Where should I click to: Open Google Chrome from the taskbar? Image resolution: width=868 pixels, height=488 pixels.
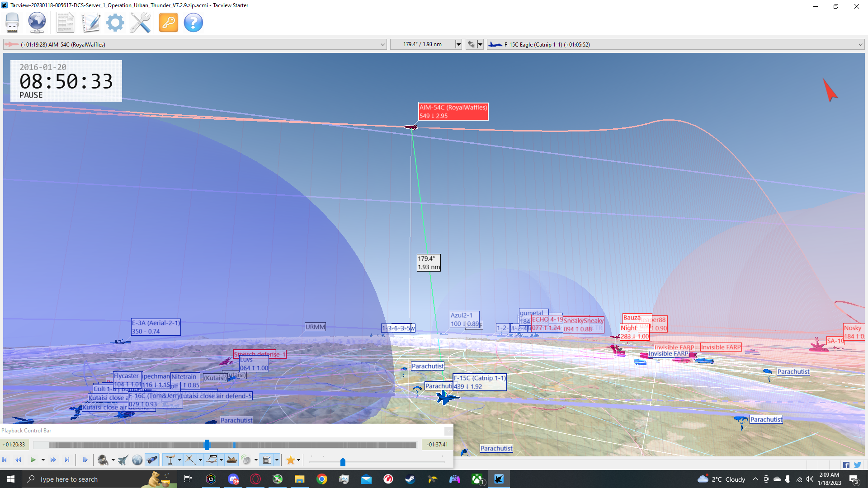[x=322, y=479]
